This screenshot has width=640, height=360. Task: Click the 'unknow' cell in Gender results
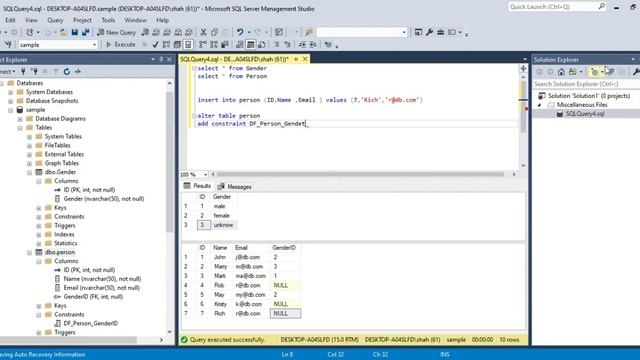click(x=223, y=225)
